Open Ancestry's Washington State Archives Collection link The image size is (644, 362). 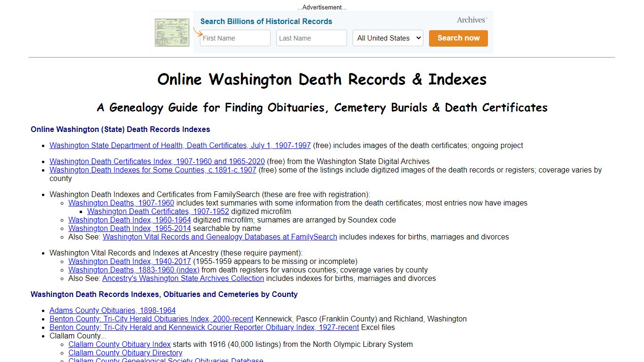183,278
